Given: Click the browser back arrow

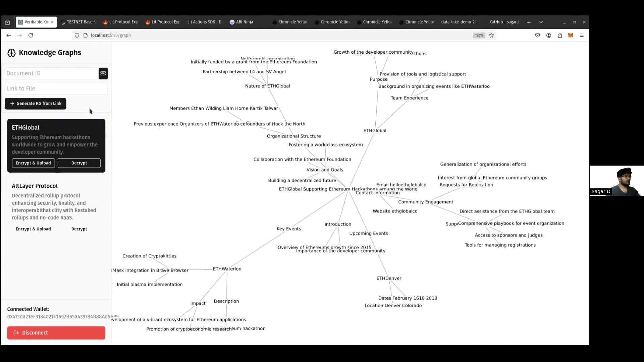Looking at the screenshot, I should click(x=9, y=35).
